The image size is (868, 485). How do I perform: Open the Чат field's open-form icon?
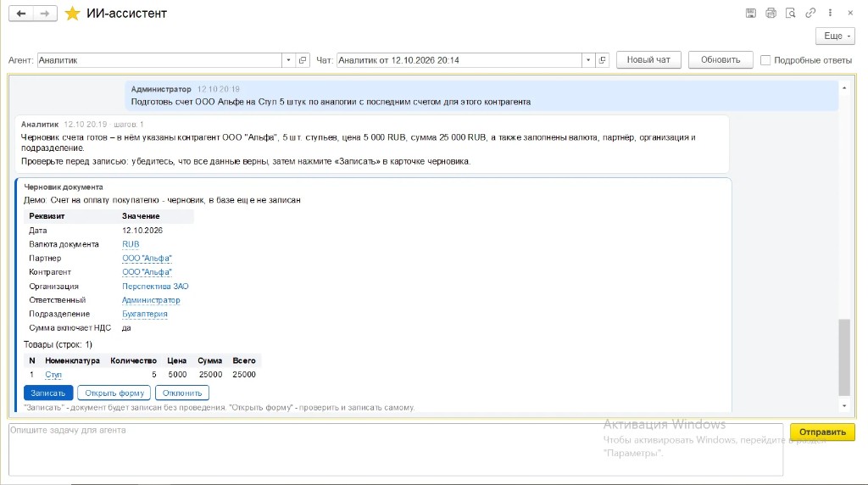[x=603, y=60]
